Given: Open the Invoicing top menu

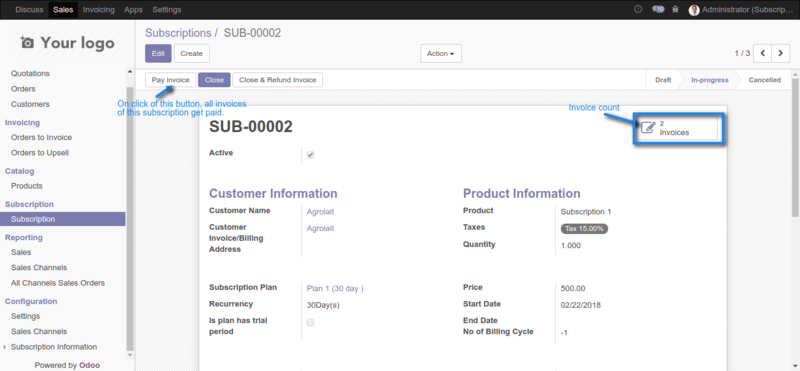Looking at the screenshot, I should point(98,10).
